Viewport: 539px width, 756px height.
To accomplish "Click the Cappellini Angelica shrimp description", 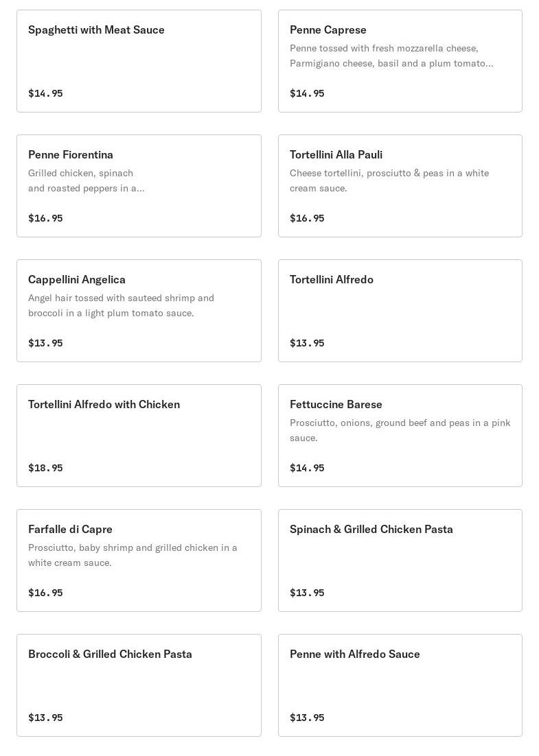I will (121, 305).
